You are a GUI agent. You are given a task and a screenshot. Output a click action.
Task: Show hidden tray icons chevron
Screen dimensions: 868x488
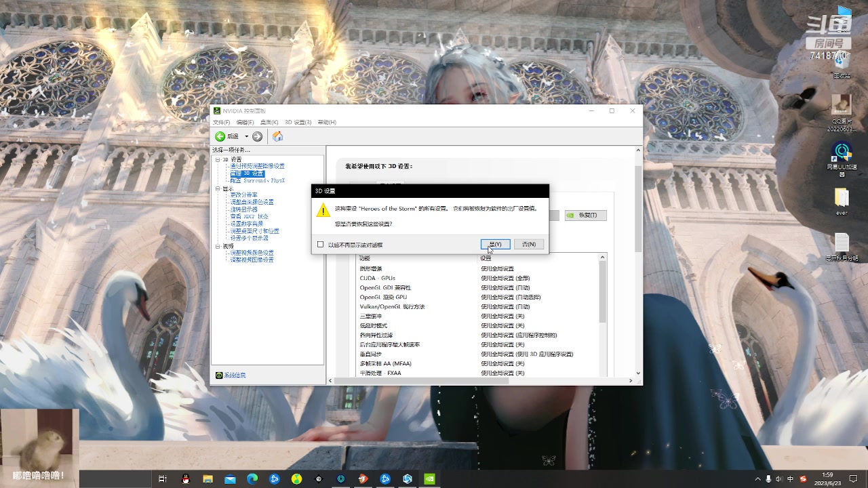(x=758, y=479)
